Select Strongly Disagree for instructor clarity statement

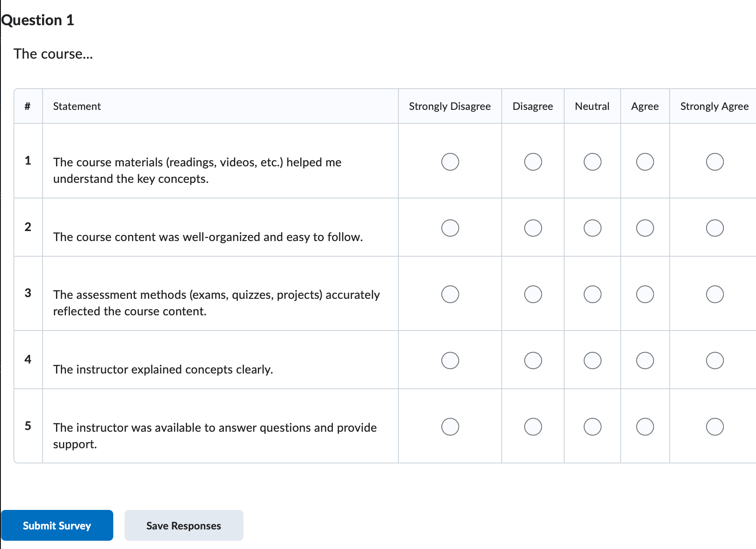pyautogui.click(x=450, y=360)
